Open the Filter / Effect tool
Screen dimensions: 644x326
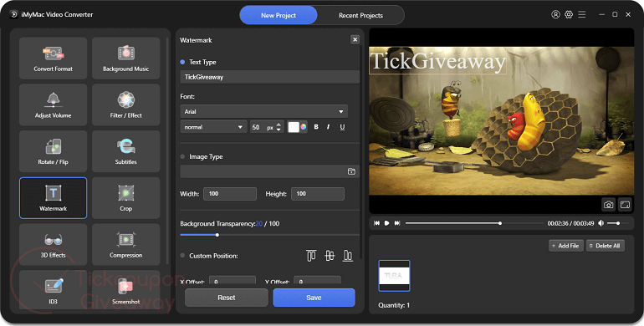125,104
